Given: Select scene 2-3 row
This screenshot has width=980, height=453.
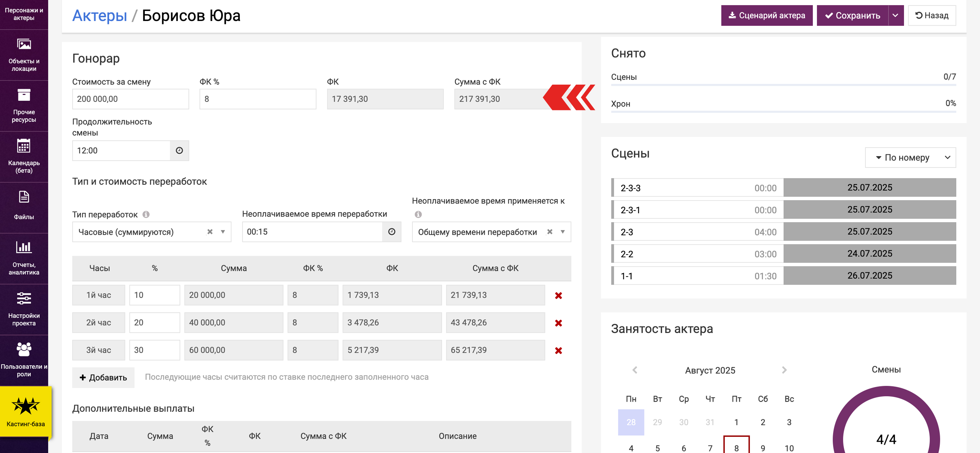Looking at the screenshot, I should coord(784,231).
